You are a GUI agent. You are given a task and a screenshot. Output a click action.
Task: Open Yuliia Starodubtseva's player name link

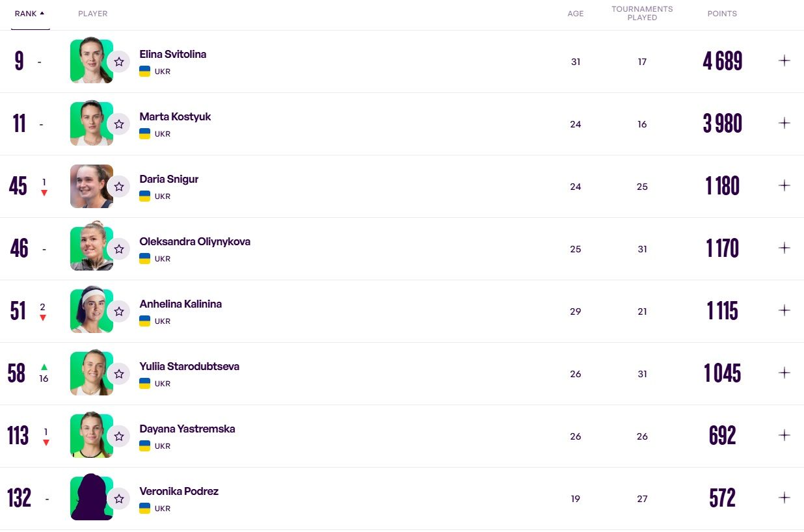click(189, 366)
